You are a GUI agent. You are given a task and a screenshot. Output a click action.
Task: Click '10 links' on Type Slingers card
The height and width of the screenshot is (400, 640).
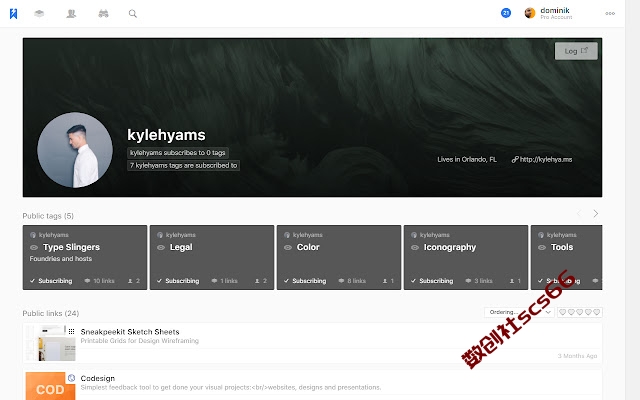click(99, 281)
